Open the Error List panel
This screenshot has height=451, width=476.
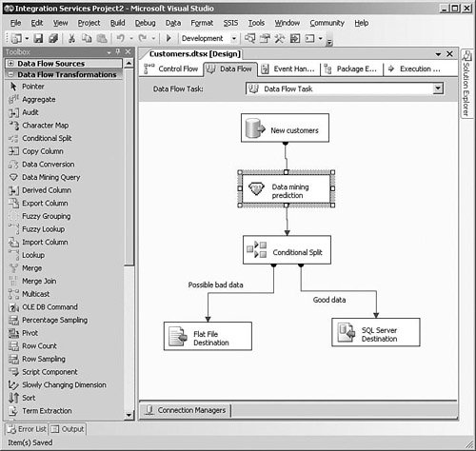(27, 429)
